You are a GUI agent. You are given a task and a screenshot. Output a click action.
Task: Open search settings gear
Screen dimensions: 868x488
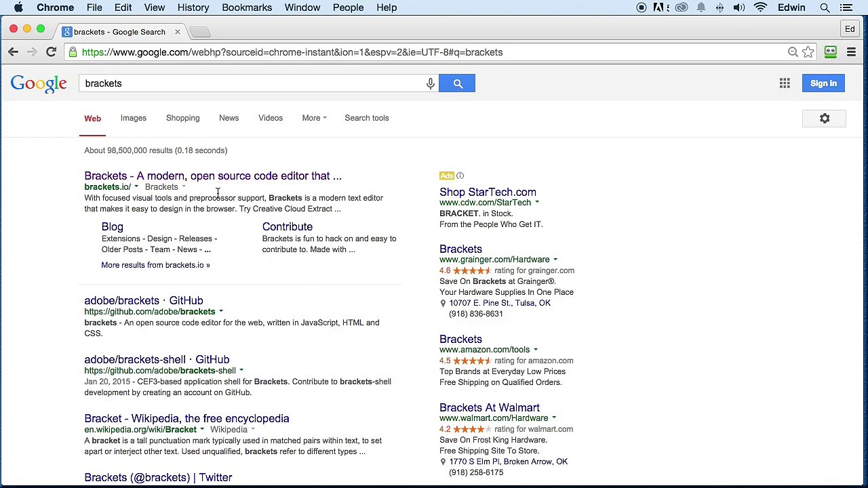pos(825,119)
